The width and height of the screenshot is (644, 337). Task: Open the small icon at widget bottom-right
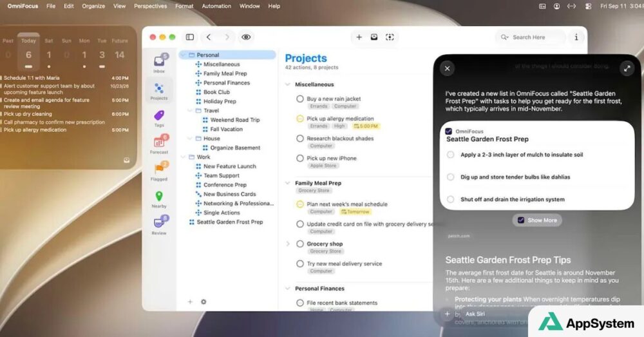coord(126,160)
